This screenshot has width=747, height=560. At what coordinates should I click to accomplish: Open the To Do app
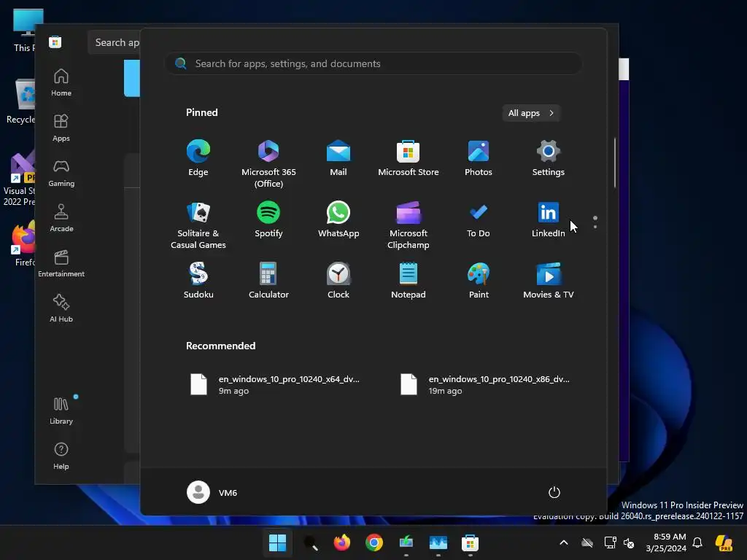click(x=479, y=219)
